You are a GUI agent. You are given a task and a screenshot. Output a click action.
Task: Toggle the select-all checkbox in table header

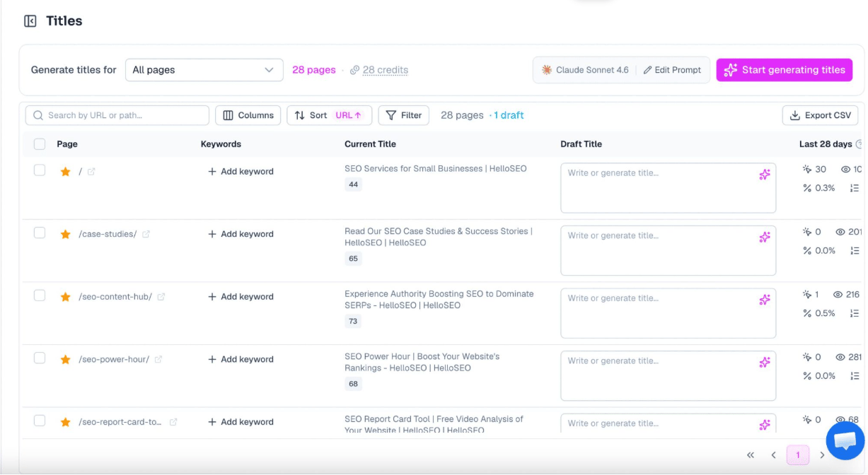click(40, 144)
